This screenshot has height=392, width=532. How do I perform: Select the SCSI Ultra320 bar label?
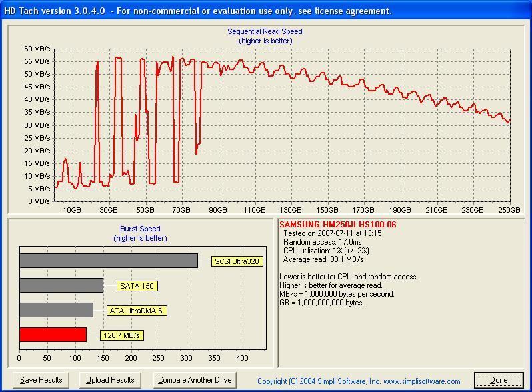click(x=237, y=261)
